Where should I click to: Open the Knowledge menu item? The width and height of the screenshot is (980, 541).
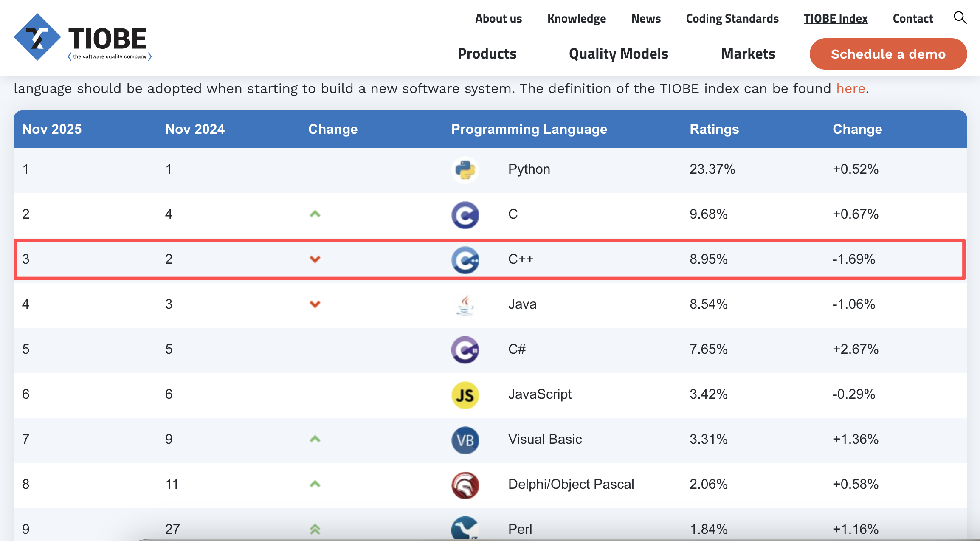pos(577,19)
